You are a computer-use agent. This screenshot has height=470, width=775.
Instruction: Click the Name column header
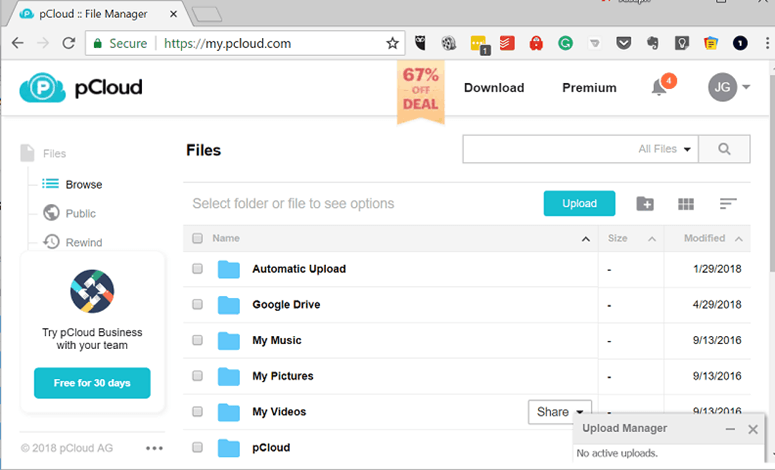(226, 238)
